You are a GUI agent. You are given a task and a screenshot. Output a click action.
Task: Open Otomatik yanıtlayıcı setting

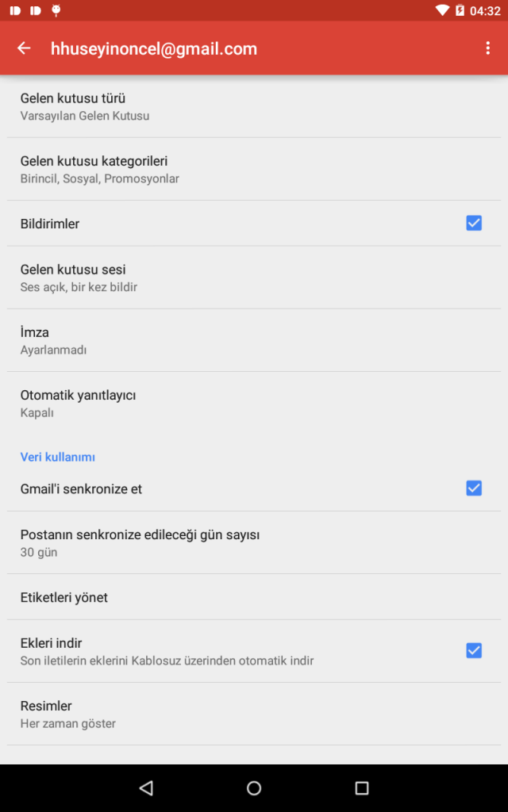pos(254,403)
